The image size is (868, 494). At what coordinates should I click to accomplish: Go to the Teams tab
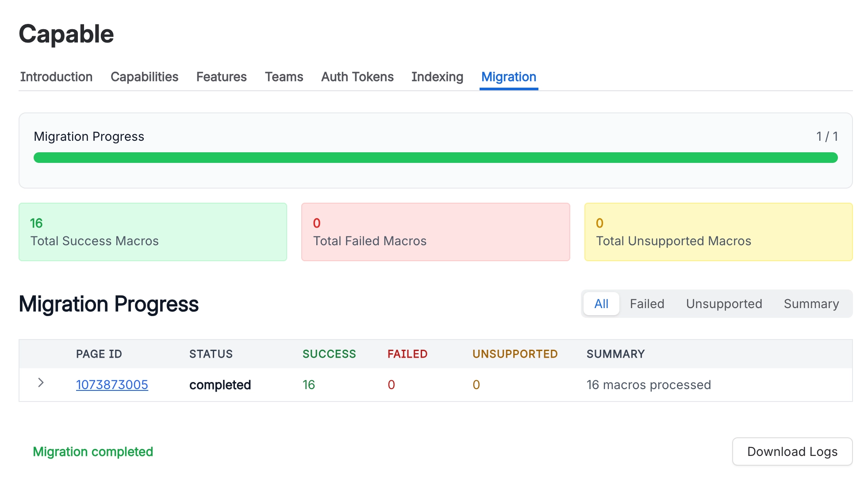pos(284,77)
